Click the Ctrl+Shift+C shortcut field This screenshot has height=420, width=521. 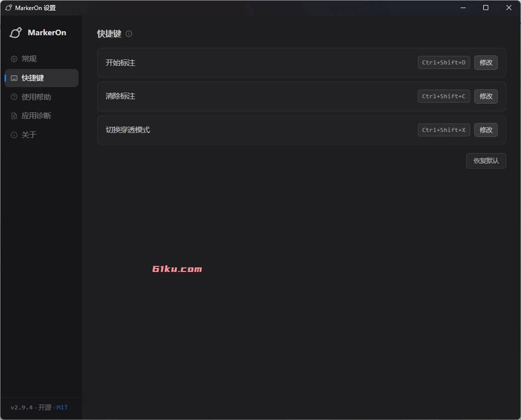click(444, 96)
